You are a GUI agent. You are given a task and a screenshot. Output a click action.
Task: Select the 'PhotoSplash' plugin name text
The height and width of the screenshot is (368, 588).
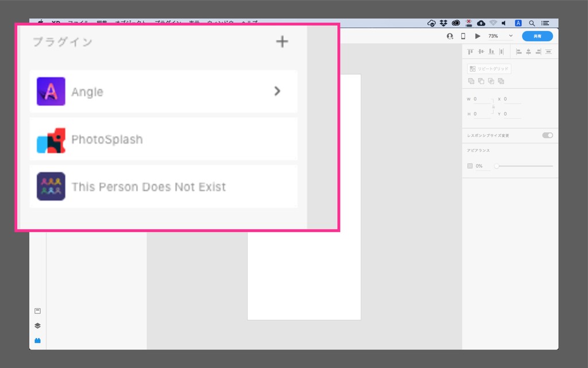[x=107, y=139]
